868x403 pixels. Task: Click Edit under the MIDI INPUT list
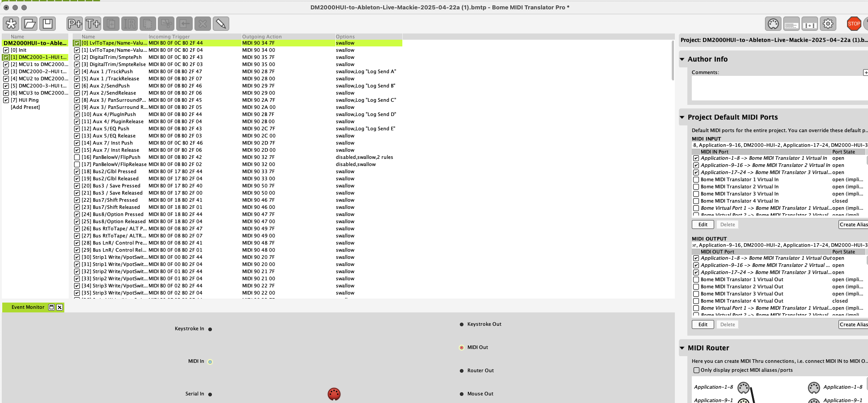coord(703,225)
